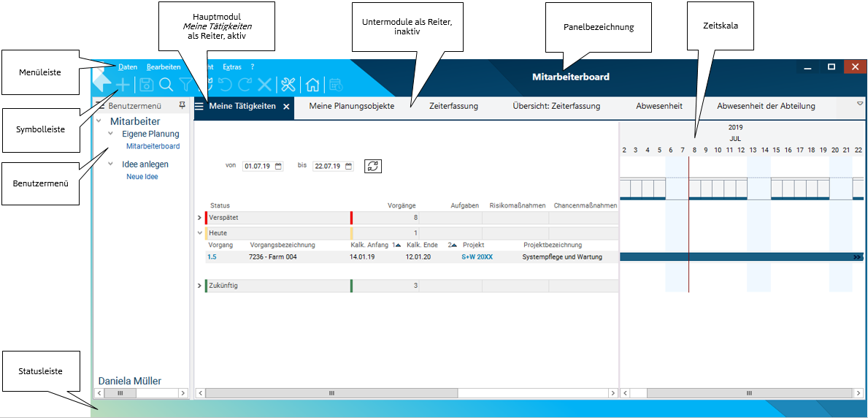Open the Daten menu
The width and height of the screenshot is (868, 418).
[127, 66]
